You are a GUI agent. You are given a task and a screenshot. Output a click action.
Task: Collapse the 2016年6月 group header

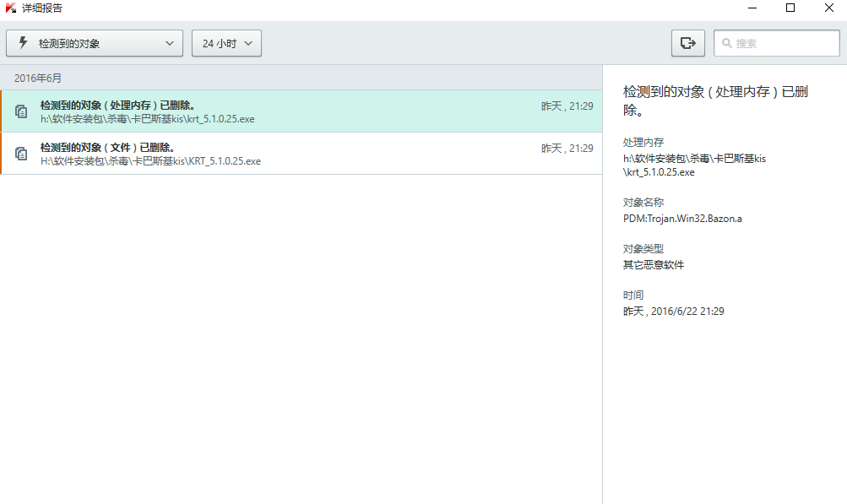[38, 78]
